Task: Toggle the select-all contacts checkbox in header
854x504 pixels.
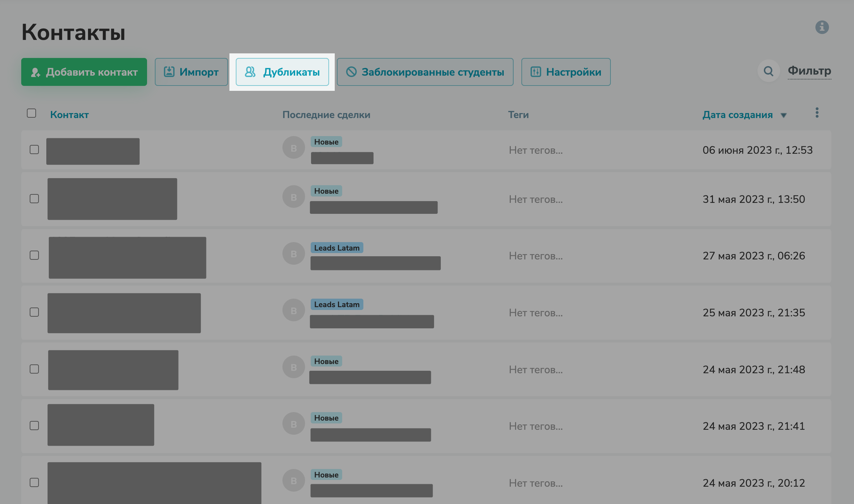Action: click(31, 113)
